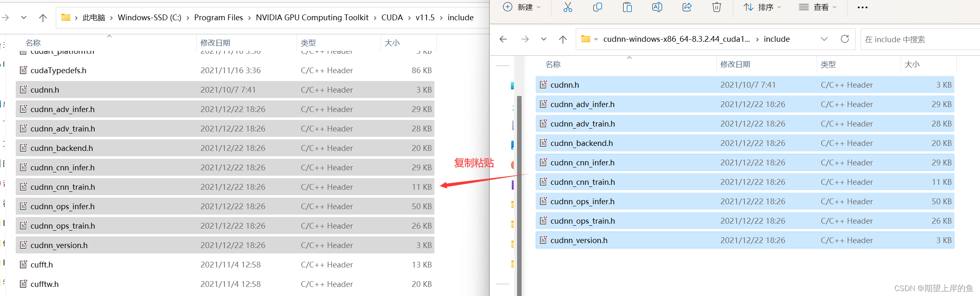
Task: Click the Paste icon in right window toolbar
Action: click(x=627, y=7)
